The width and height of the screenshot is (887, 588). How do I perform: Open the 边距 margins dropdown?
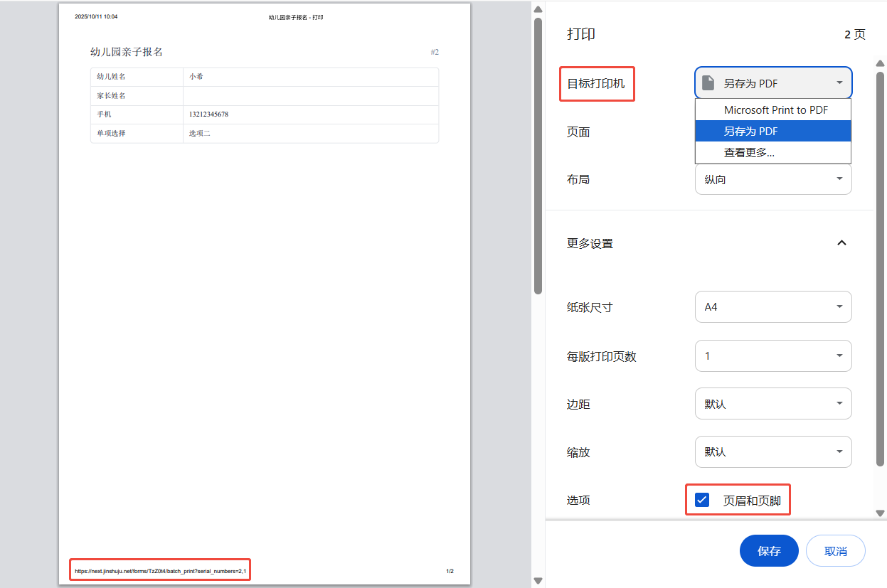(772, 404)
